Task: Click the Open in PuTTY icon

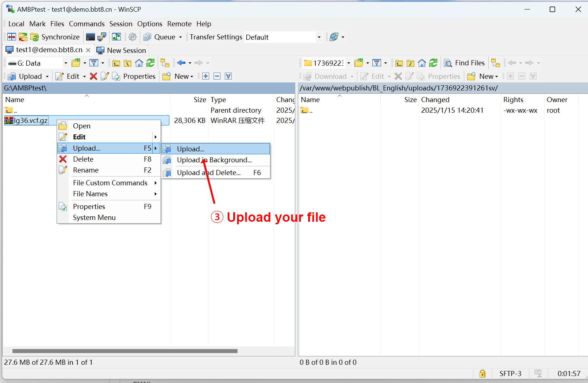Action: [102, 37]
